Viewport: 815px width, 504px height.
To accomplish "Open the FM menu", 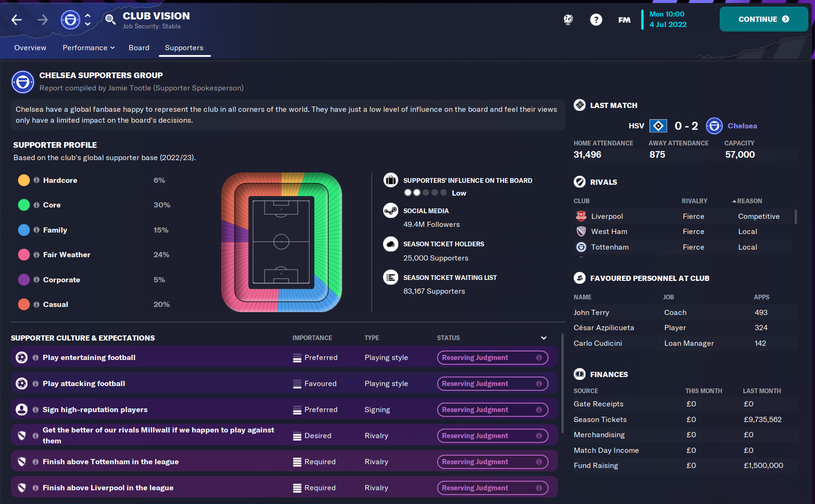I will (x=624, y=19).
